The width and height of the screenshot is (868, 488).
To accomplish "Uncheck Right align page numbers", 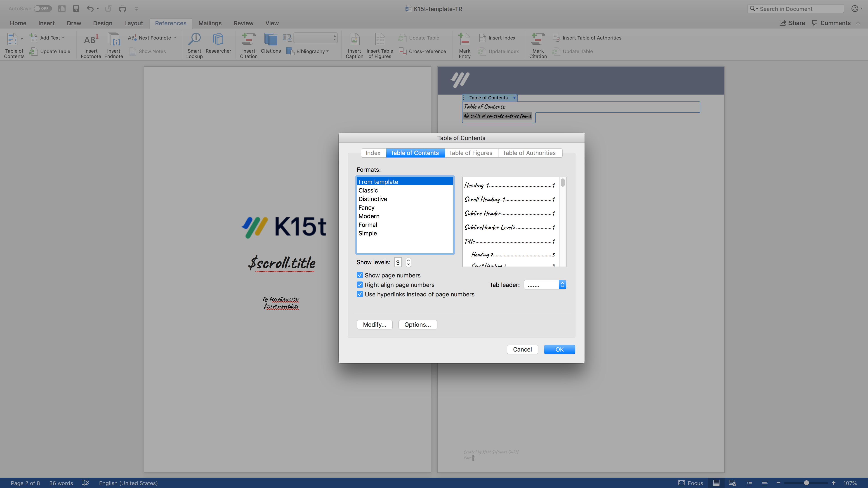I will [x=360, y=285].
